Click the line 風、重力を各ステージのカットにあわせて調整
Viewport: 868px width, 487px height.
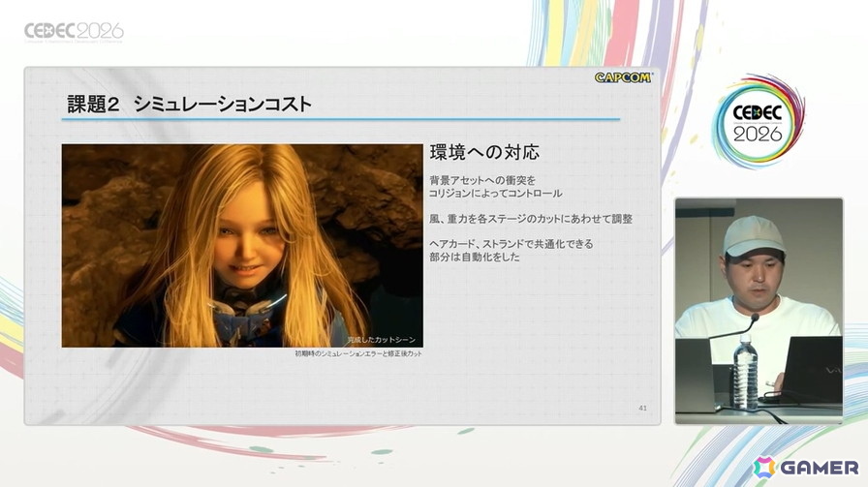(x=531, y=219)
